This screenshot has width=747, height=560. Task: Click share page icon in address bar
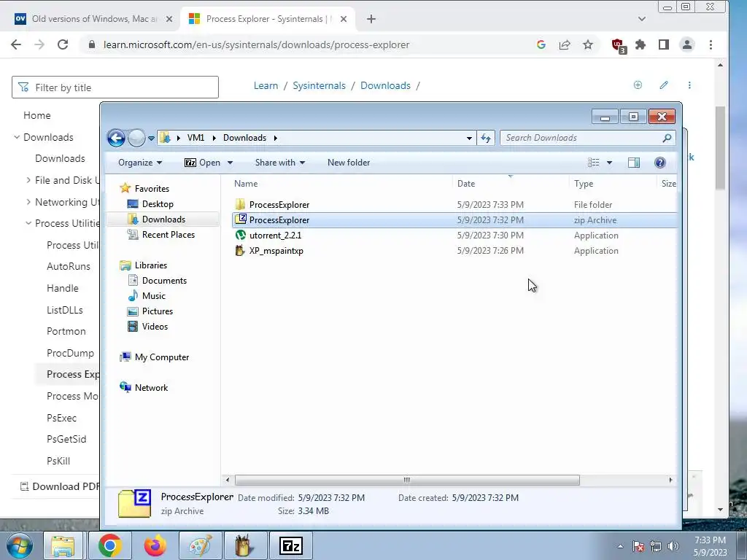(565, 44)
